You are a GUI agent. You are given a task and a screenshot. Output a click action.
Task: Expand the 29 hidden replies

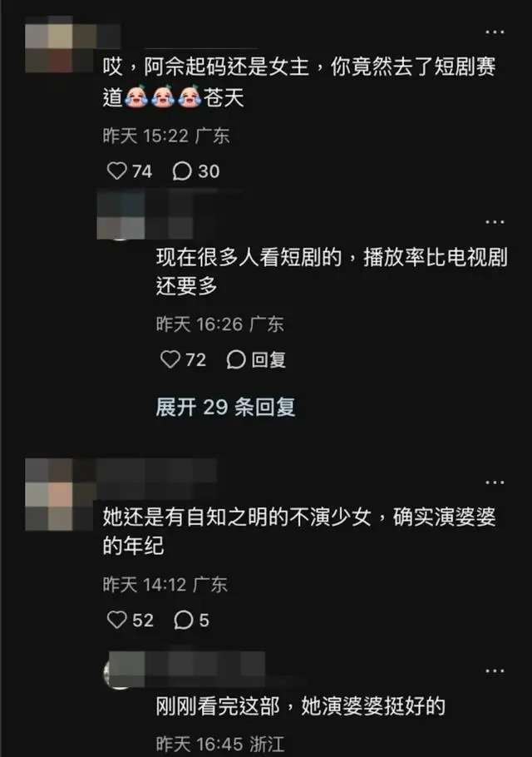[225, 407]
